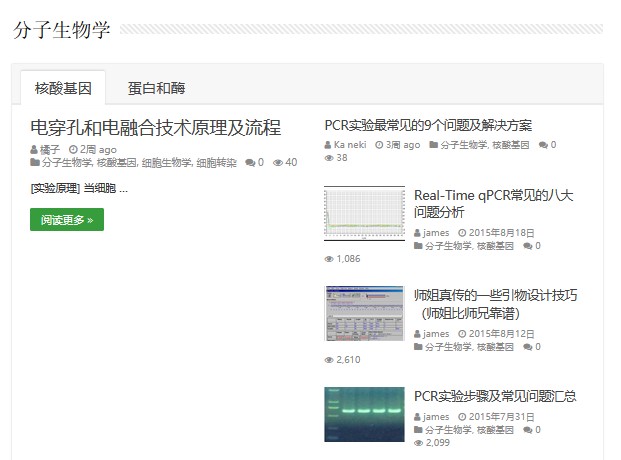Click author name 橘子
Image resolution: width=621 pixels, height=460 pixels.
(x=50, y=150)
